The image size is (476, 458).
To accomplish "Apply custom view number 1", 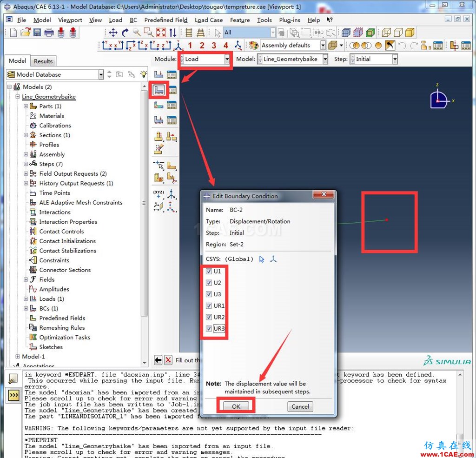I will click(x=190, y=46).
